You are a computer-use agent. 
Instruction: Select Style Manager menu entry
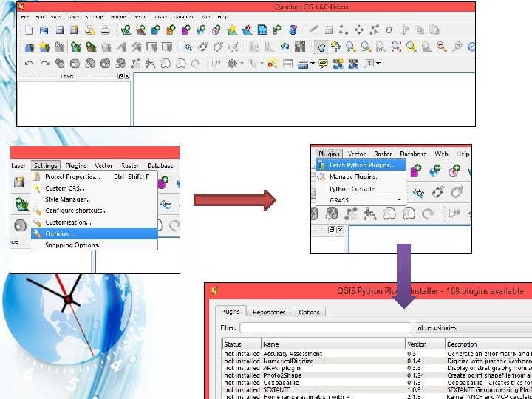click(x=95, y=199)
